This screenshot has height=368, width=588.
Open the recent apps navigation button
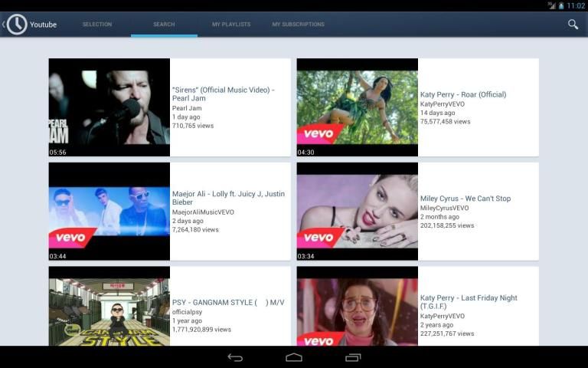point(353,357)
